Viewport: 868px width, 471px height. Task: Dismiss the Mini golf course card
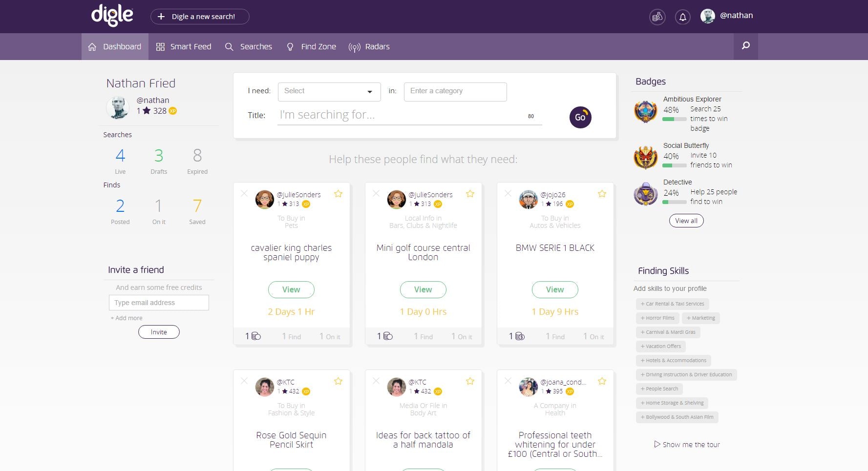coord(376,194)
